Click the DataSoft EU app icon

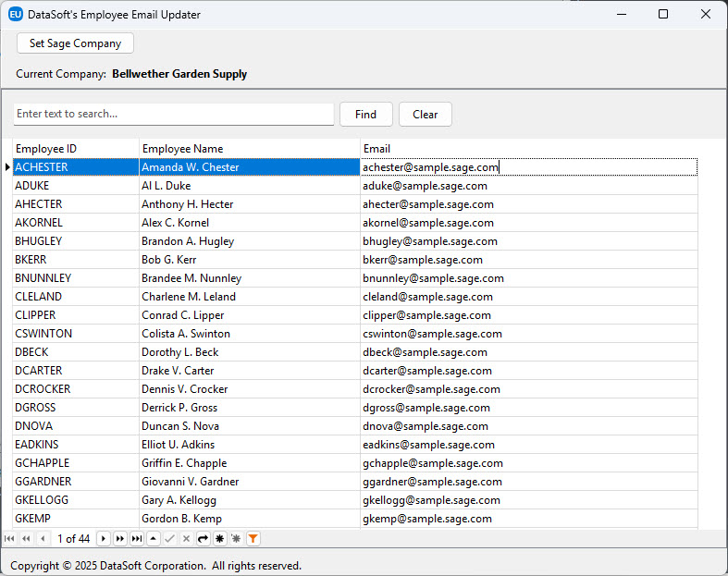(16, 15)
